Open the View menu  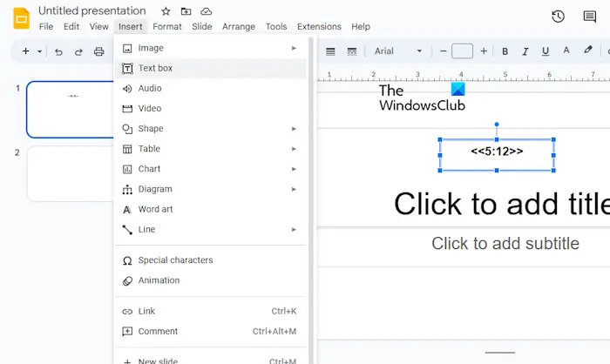click(98, 26)
